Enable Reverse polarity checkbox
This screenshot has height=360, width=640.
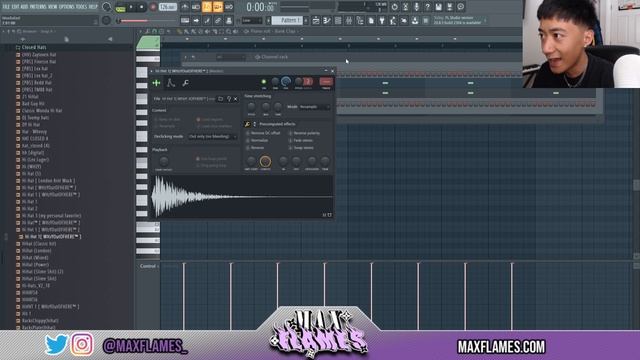point(291,133)
